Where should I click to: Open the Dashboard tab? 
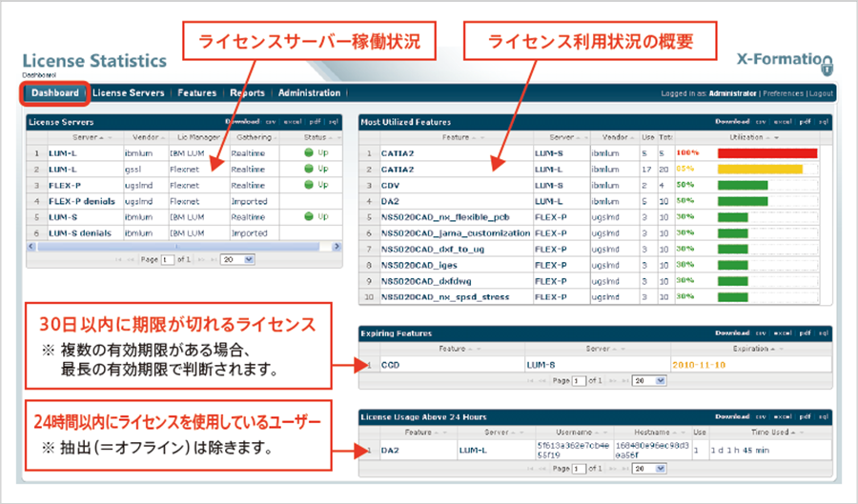pyautogui.click(x=54, y=93)
